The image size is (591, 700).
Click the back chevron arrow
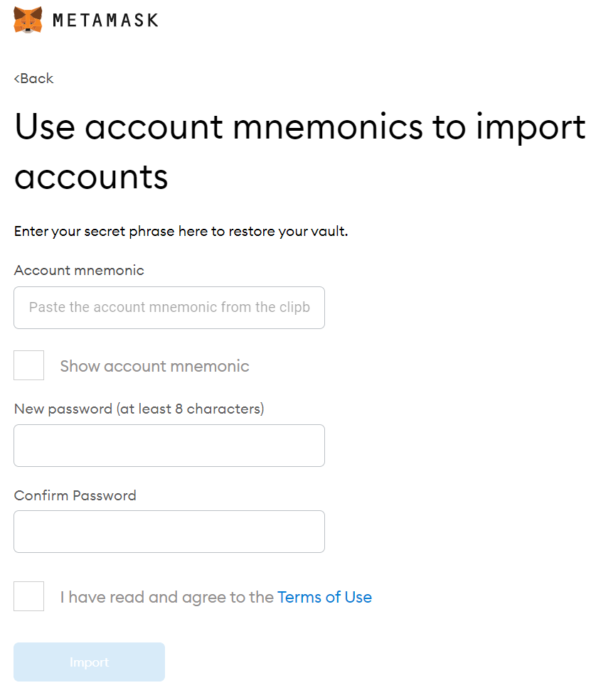16,79
